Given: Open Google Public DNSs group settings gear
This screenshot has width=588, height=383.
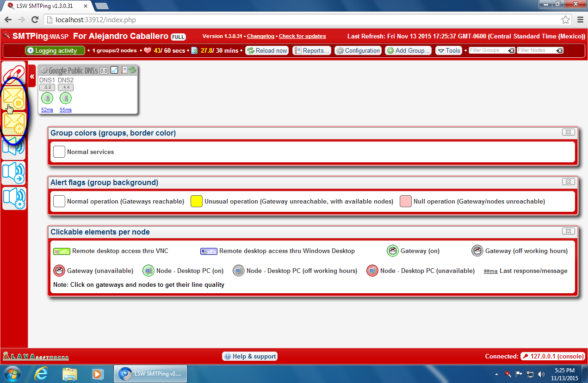Looking at the screenshot, I should (x=44, y=70).
